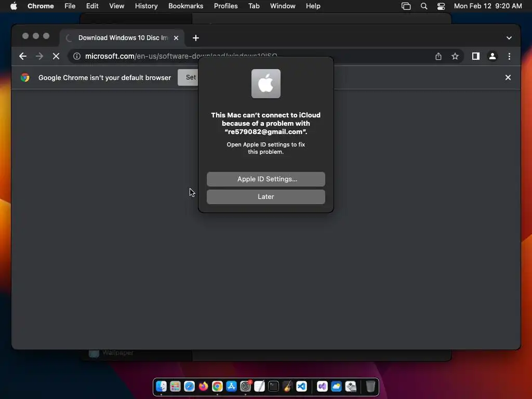Open Visual Studio Code from the Dock
Screen dimensions: 532x399
[x=301, y=387]
